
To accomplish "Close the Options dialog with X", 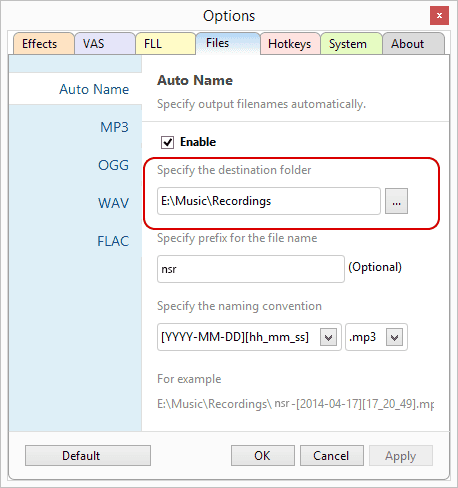I will point(439,15).
